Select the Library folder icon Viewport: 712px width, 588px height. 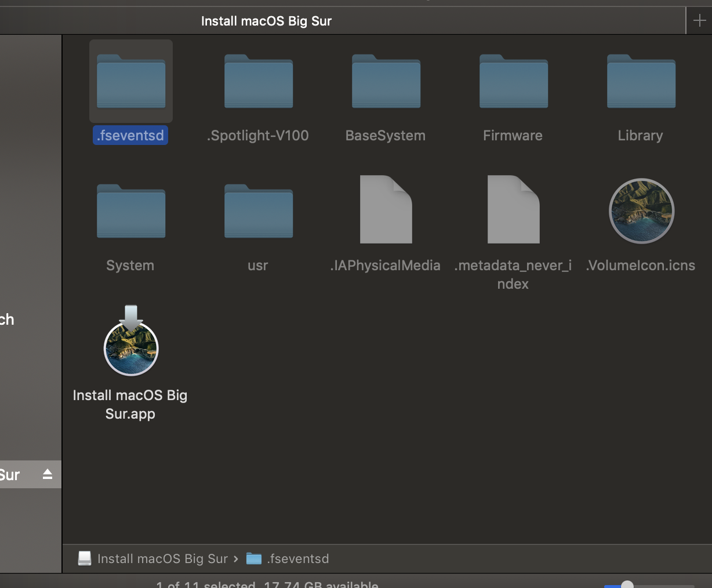641,81
